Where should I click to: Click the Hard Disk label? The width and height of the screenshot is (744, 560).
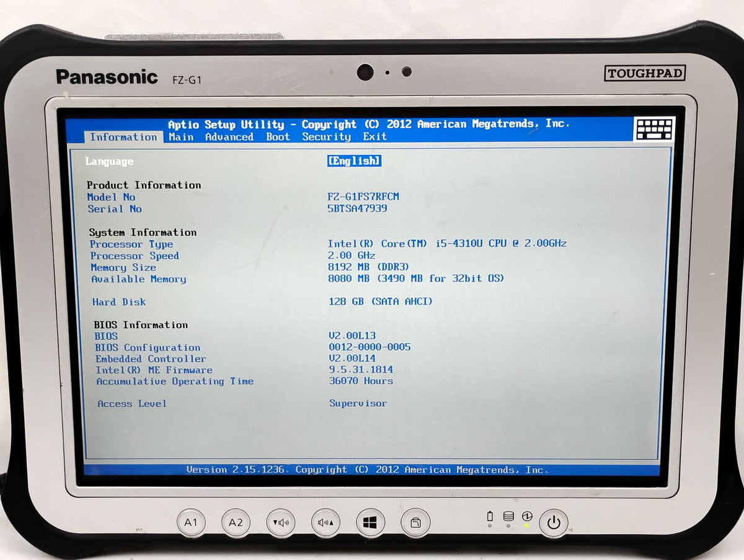coord(119,302)
